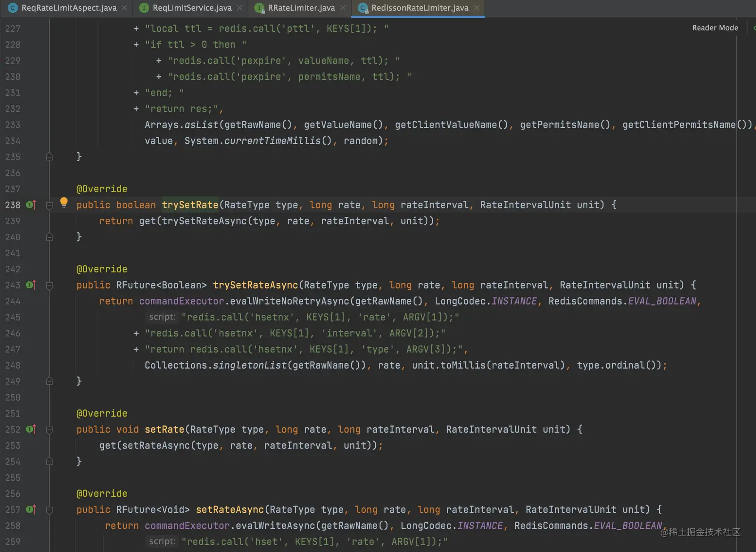
Task: Click type.ordinal() on line 248
Action: tap(619, 365)
